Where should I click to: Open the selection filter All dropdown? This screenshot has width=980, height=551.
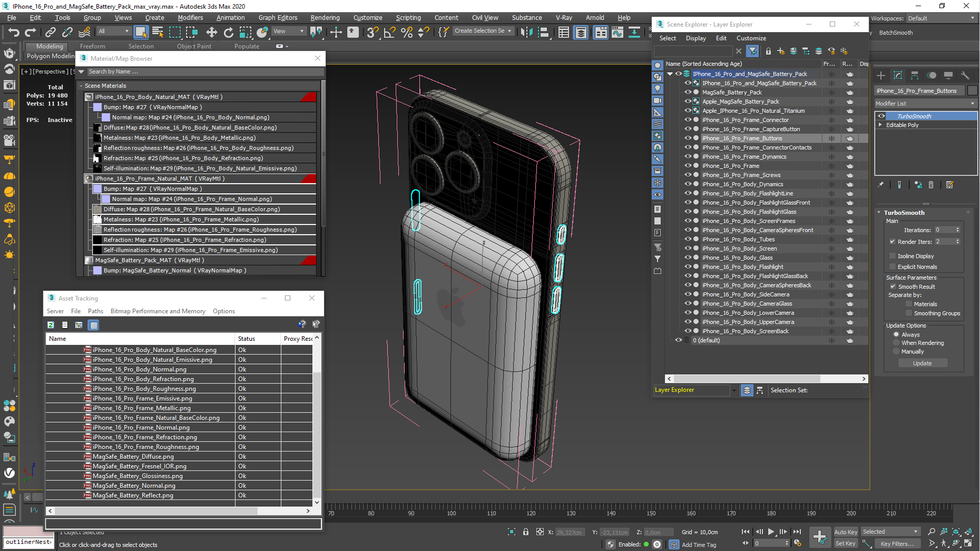pos(113,31)
